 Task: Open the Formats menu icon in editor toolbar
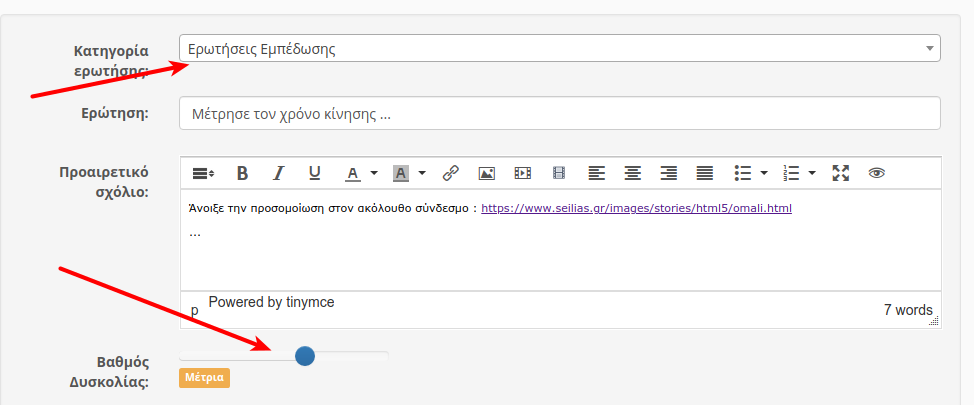[203, 173]
